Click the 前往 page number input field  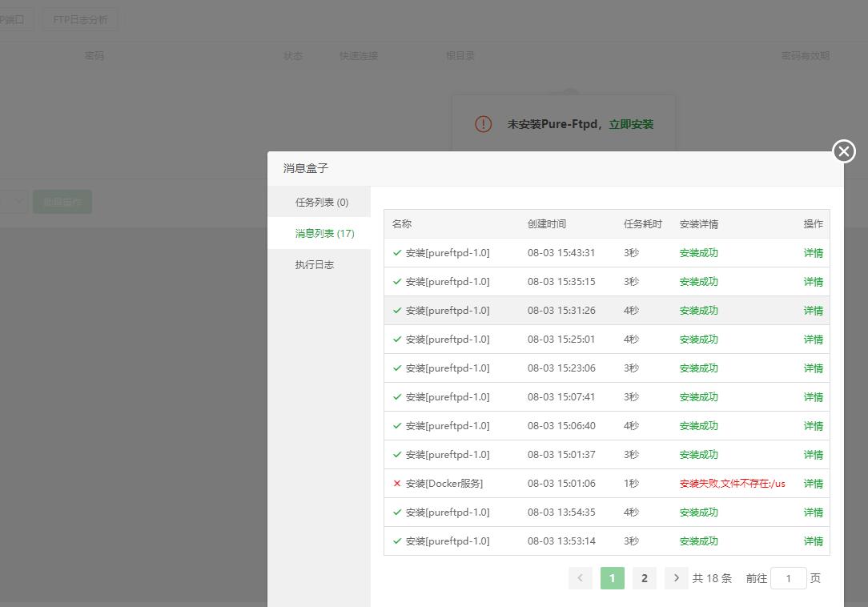788,578
